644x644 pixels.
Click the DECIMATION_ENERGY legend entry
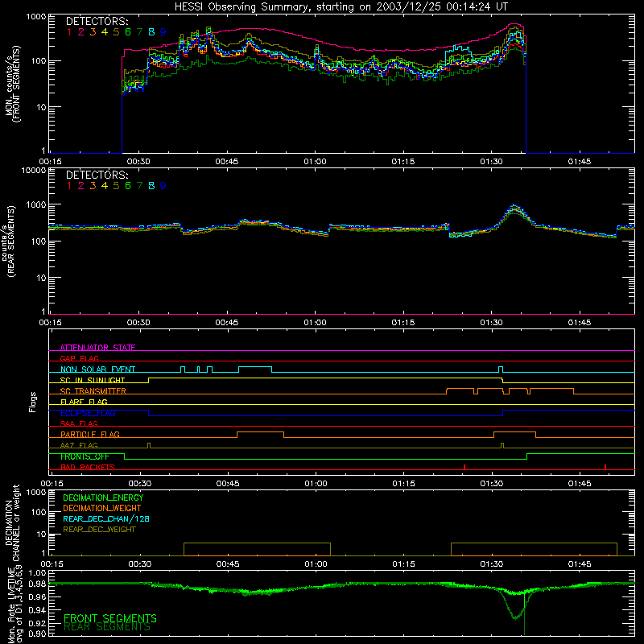tap(103, 497)
